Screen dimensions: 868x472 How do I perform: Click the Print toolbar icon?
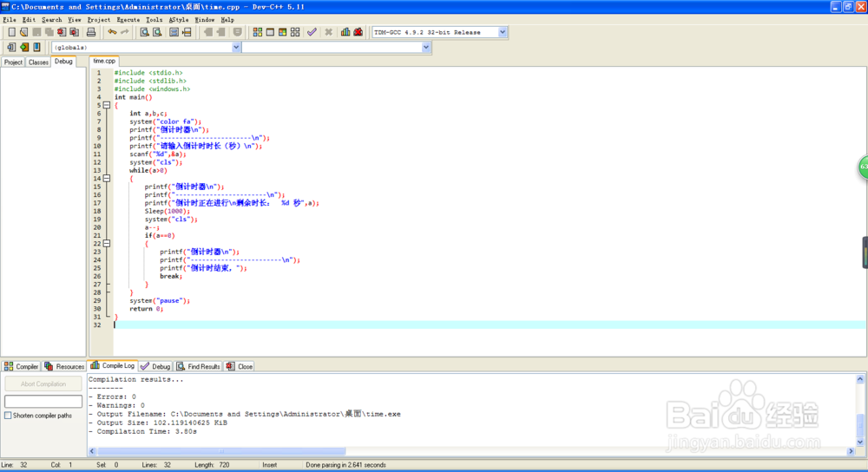(91, 32)
